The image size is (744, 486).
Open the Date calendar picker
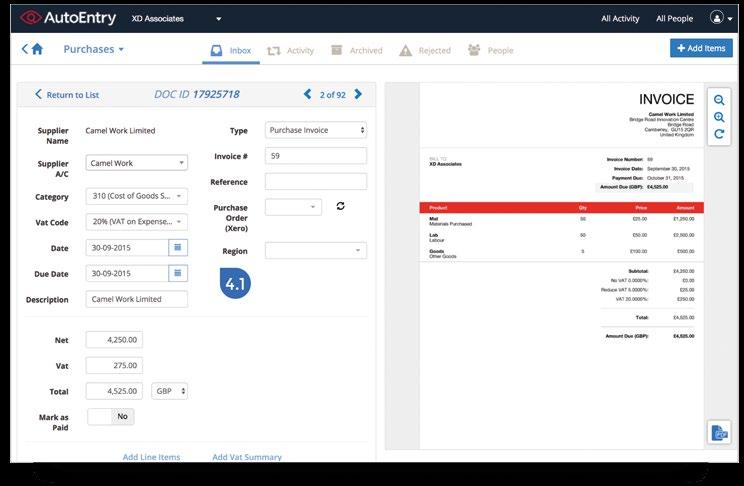[x=178, y=247]
